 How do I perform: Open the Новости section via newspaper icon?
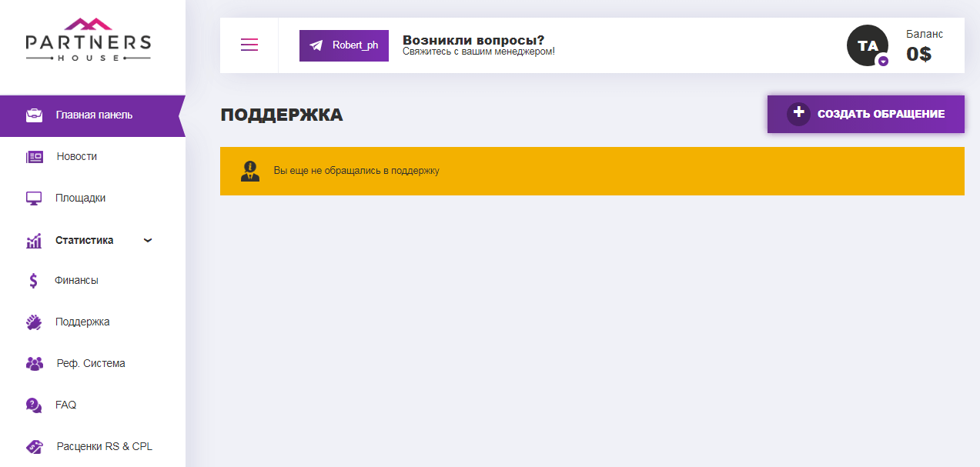click(x=34, y=156)
